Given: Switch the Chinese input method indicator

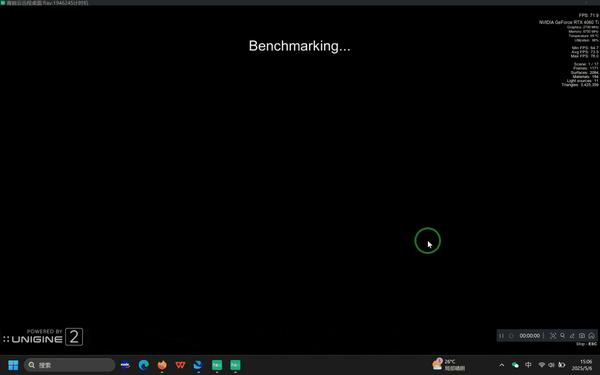Looking at the screenshot, I should coord(528,365).
